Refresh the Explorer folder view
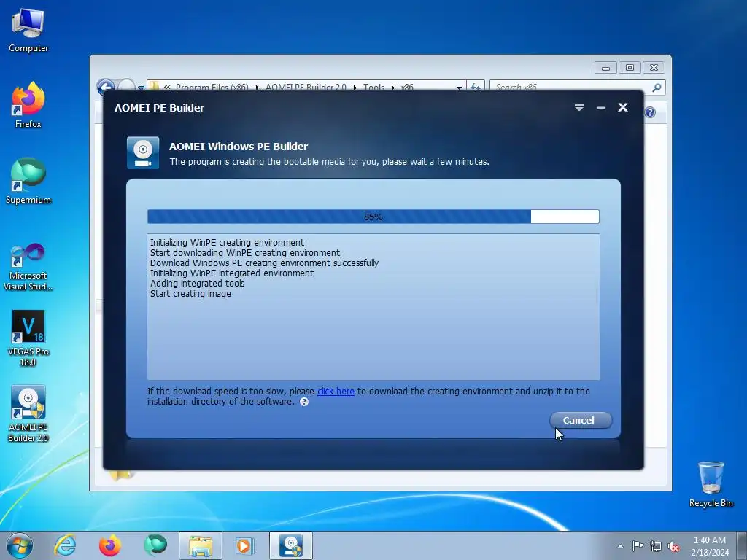747x560 pixels. click(476, 87)
